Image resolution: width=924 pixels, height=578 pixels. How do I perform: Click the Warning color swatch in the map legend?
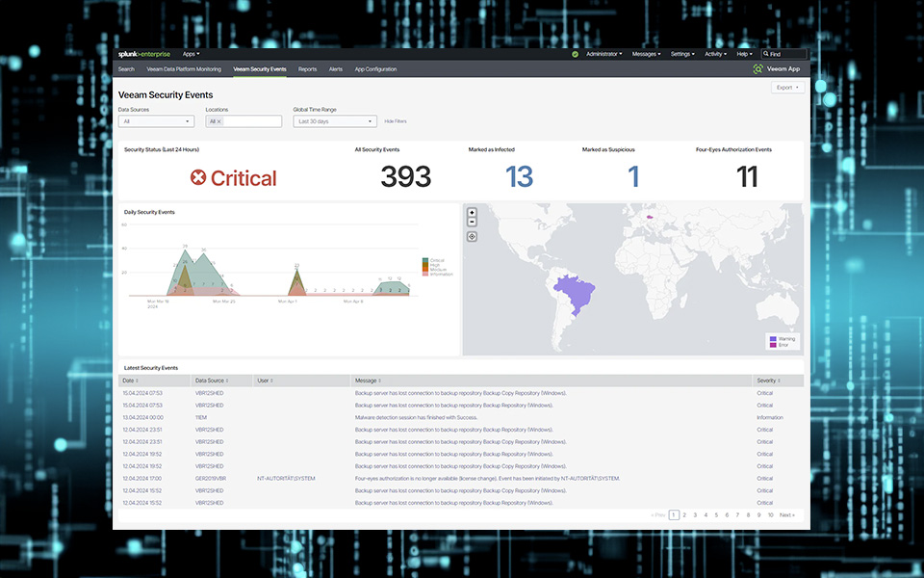[x=772, y=338]
